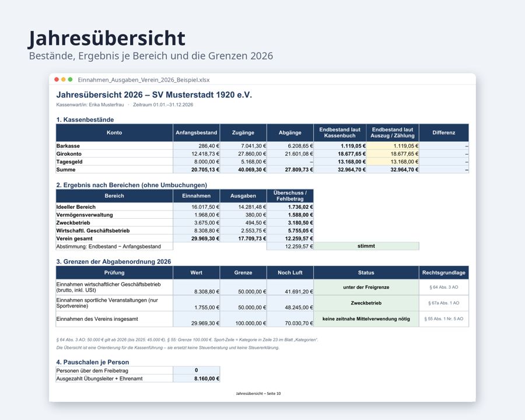525x420 pixels.
Task: Click the § 67a Abs. 1 AO reference
Action: tap(444, 303)
